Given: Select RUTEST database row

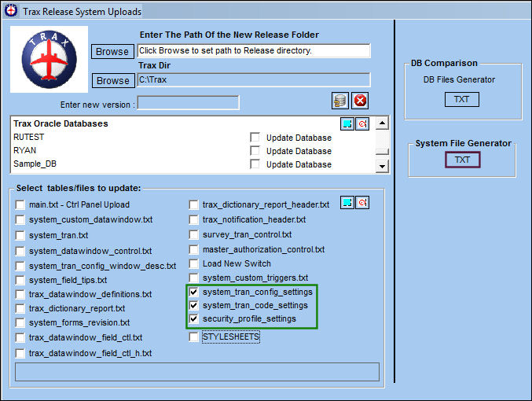Looking at the screenshot, I should click(28, 137).
